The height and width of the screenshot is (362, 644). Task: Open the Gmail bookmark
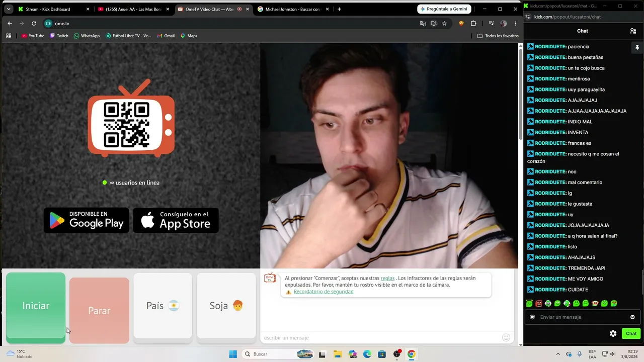pos(166,36)
